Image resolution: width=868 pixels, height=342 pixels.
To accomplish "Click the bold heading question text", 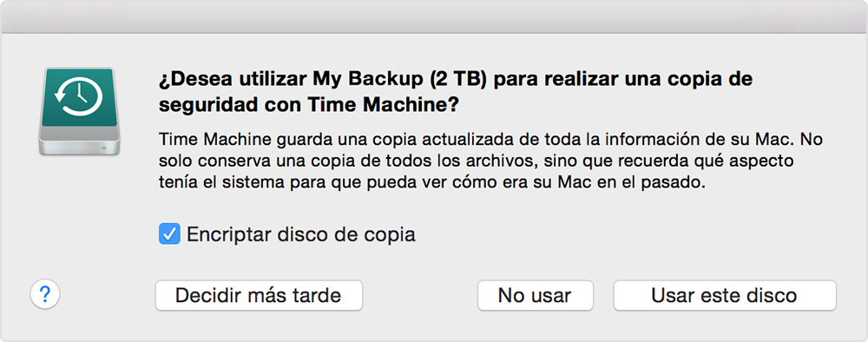I will [456, 92].
